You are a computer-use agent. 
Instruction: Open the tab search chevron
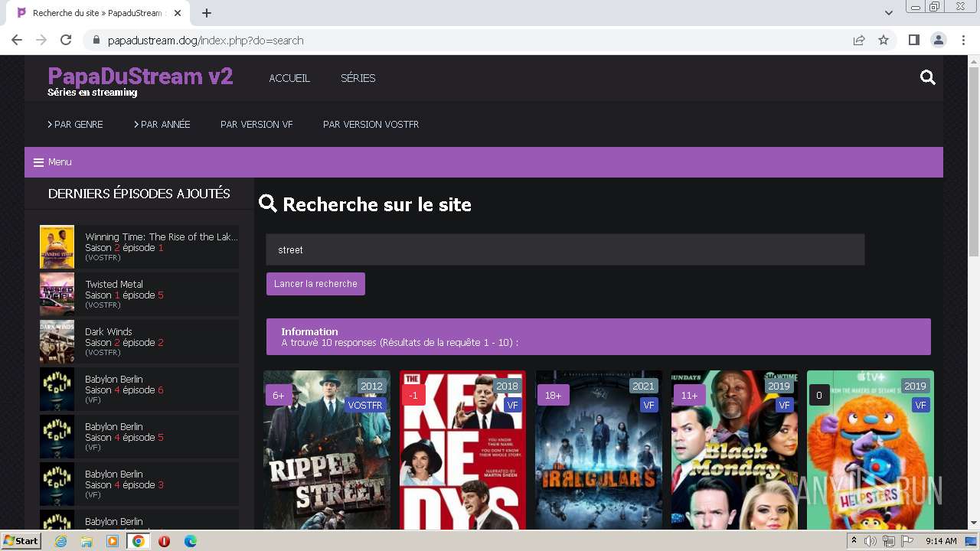pyautogui.click(x=888, y=13)
